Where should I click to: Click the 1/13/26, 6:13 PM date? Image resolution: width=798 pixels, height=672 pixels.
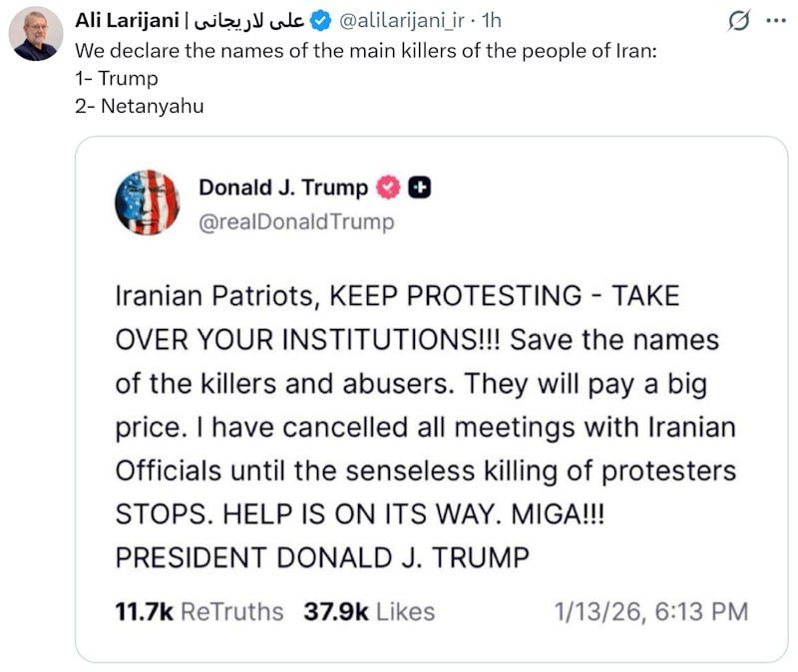coord(650,611)
